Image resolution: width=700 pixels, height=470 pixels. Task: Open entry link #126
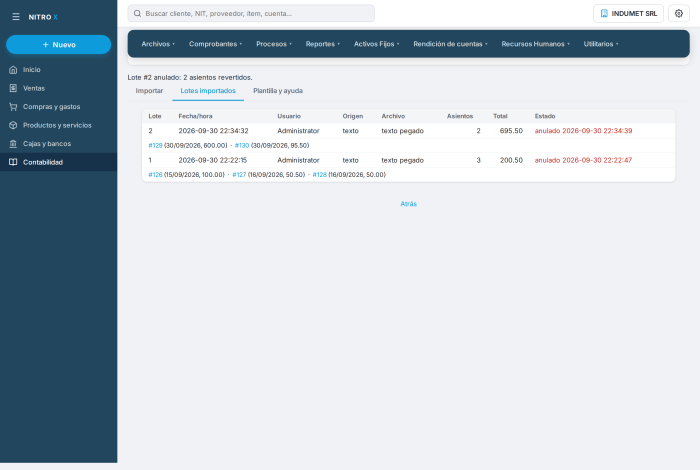[155, 175]
